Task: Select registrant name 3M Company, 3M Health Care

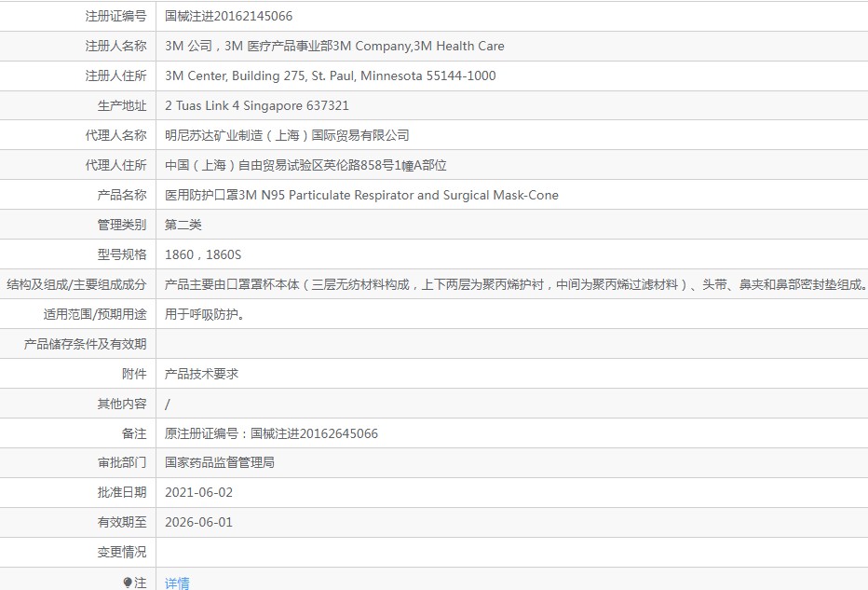Action: click(x=334, y=46)
